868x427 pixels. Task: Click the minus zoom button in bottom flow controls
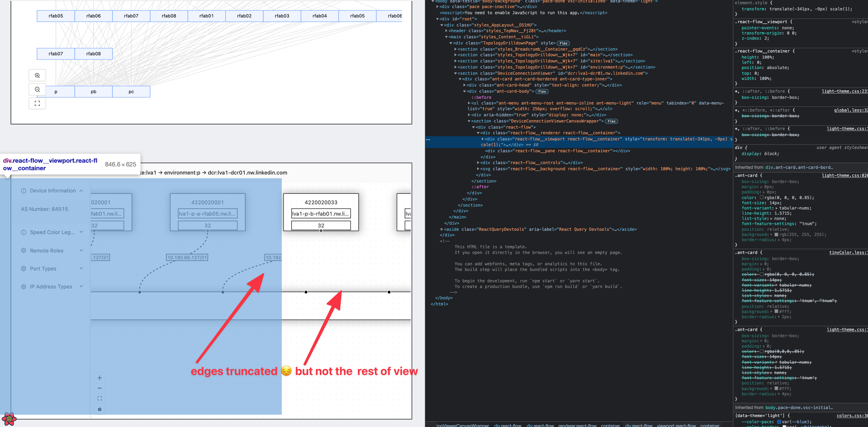(x=99, y=388)
